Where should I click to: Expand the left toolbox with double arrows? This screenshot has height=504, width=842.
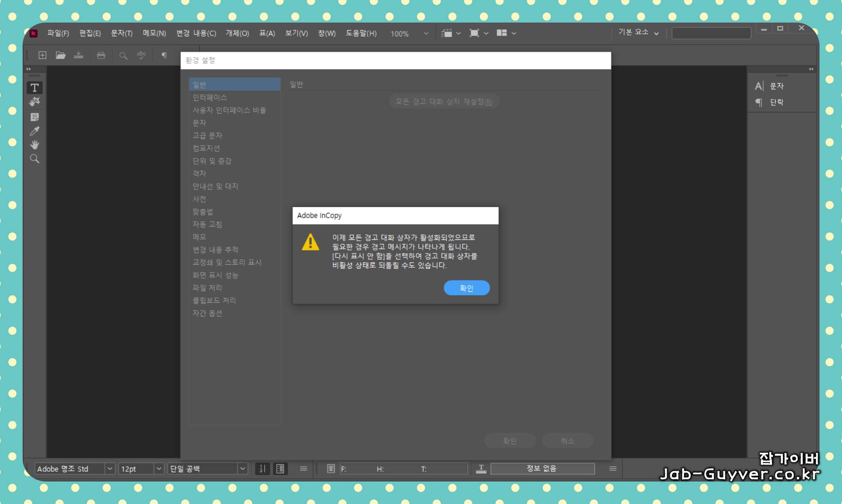point(29,69)
